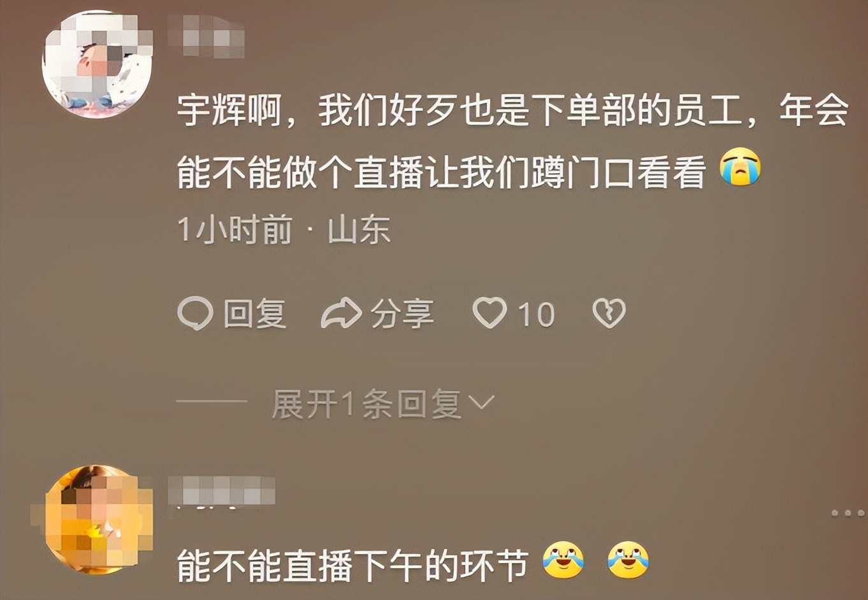This screenshot has width=868, height=600.
Task: Open second commenter's blurred username
Action: point(222,490)
